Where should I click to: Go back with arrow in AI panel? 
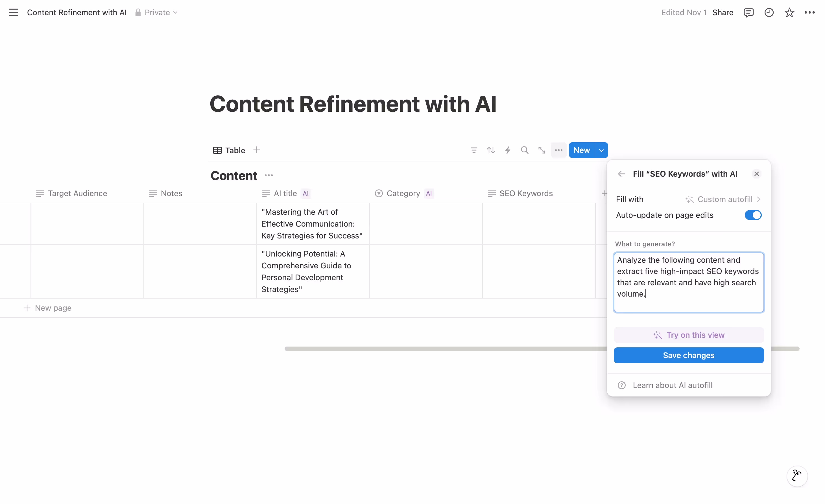(621, 174)
